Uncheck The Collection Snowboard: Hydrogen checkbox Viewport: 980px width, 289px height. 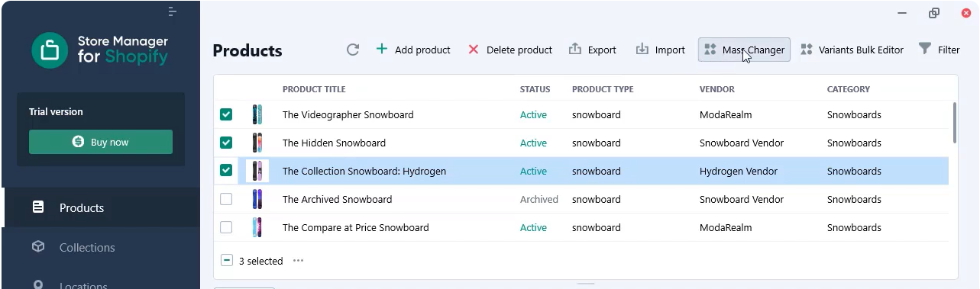pyautogui.click(x=226, y=171)
